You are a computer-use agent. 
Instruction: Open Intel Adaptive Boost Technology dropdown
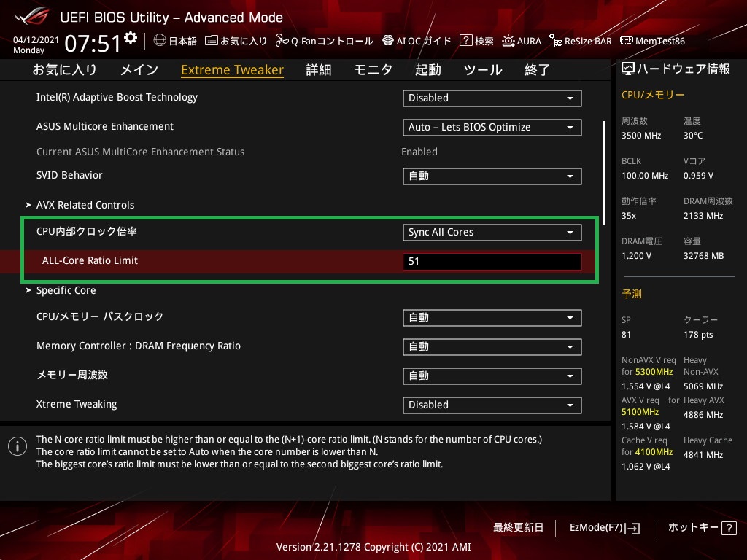point(492,98)
